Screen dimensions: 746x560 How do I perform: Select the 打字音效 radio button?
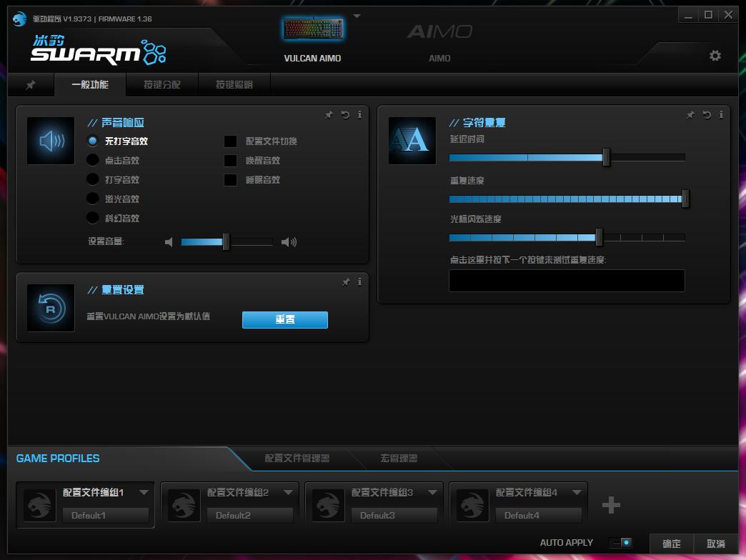[93, 179]
